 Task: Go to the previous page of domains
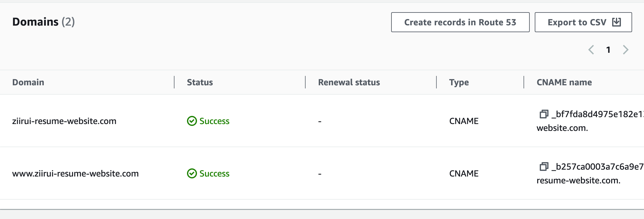pos(591,50)
